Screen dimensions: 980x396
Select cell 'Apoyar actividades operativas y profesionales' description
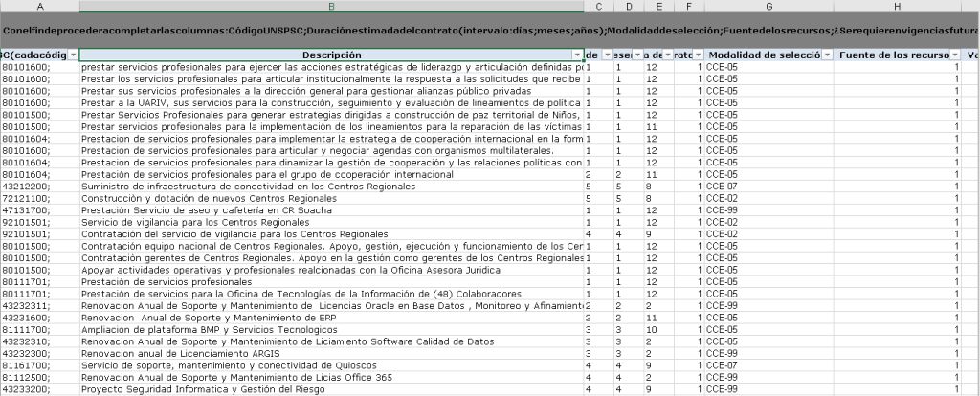pos(332,270)
